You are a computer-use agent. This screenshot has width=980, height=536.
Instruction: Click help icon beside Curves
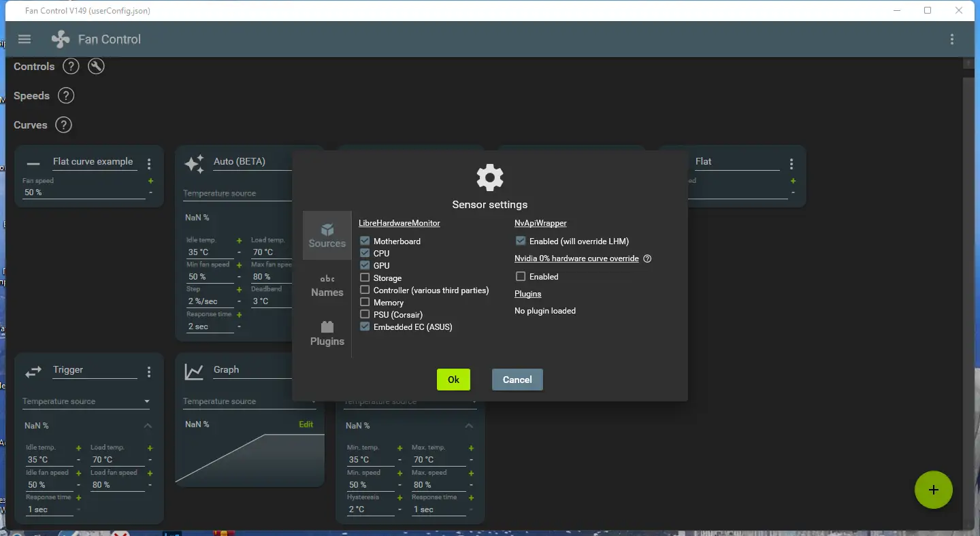click(63, 125)
